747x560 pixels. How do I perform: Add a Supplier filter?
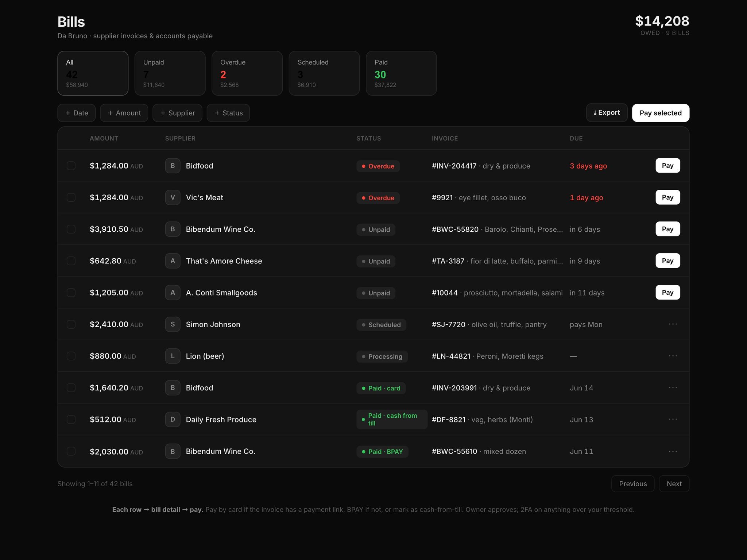click(x=177, y=113)
